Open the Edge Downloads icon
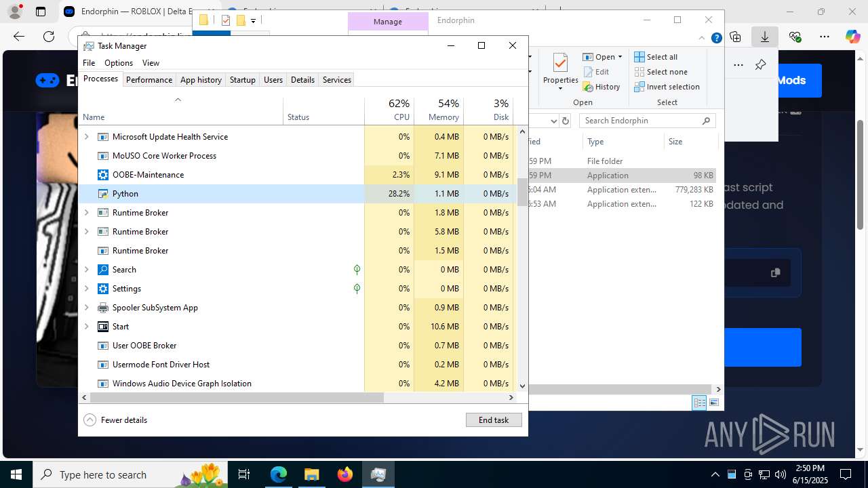Image resolution: width=868 pixels, height=488 pixels. [x=765, y=37]
